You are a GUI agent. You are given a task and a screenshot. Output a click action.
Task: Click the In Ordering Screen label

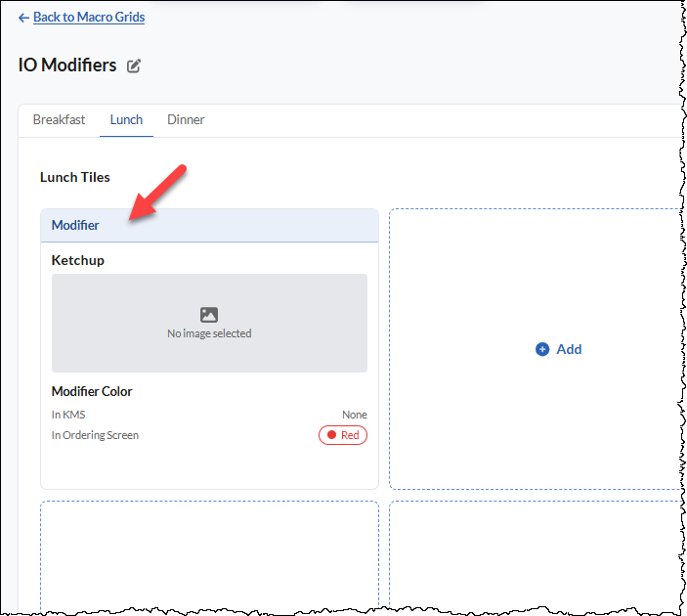(x=95, y=435)
